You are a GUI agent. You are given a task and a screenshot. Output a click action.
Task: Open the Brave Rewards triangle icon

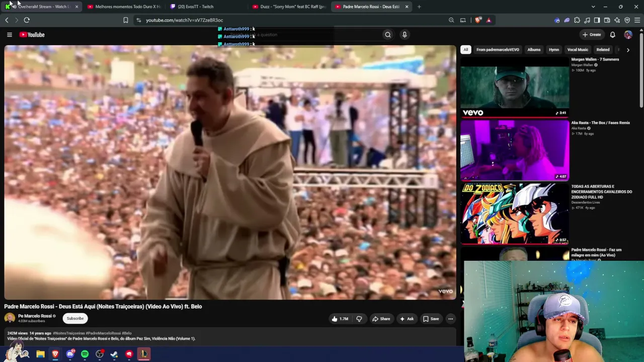(x=489, y=20)
